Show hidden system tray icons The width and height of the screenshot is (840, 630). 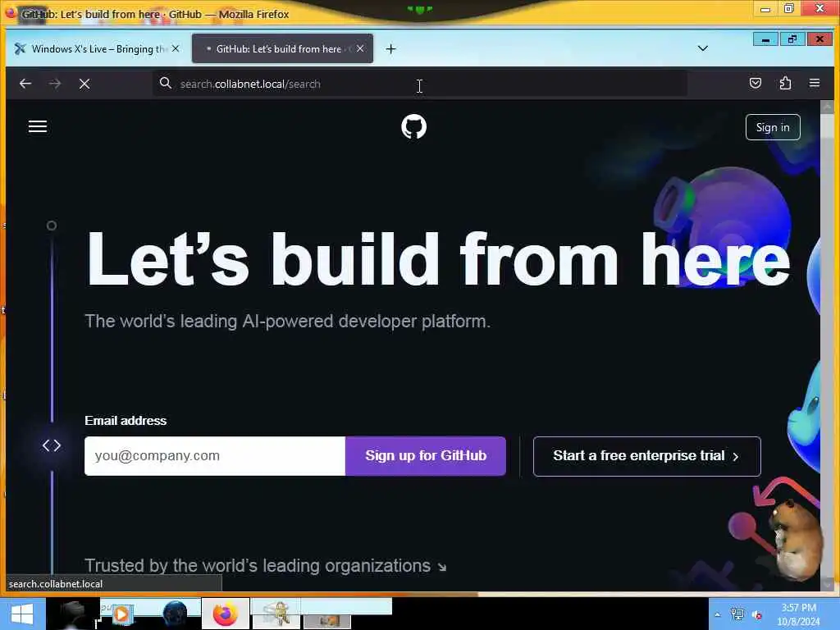[718, 615]
